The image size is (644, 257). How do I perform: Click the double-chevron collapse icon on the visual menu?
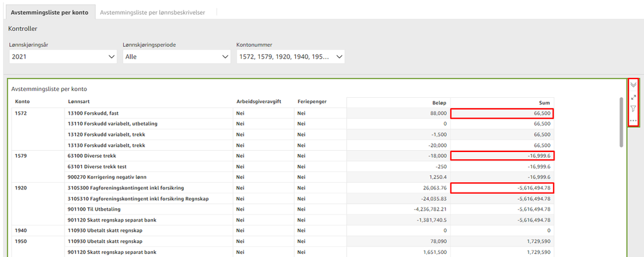point(633,84)
